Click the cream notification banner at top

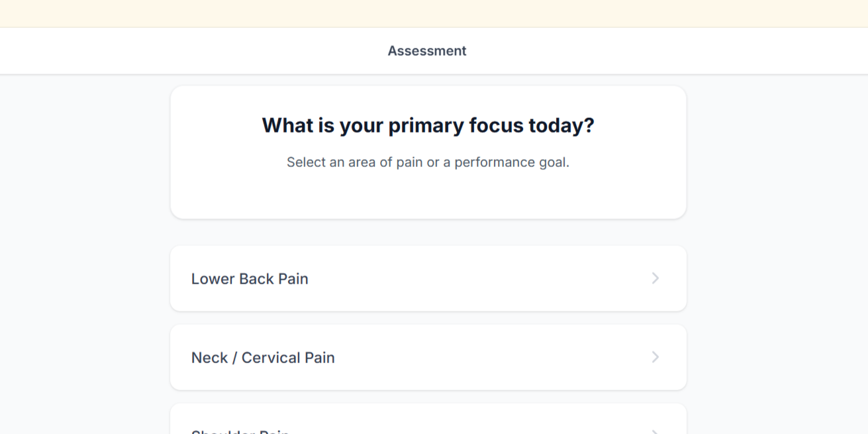[x=434, y=13]
